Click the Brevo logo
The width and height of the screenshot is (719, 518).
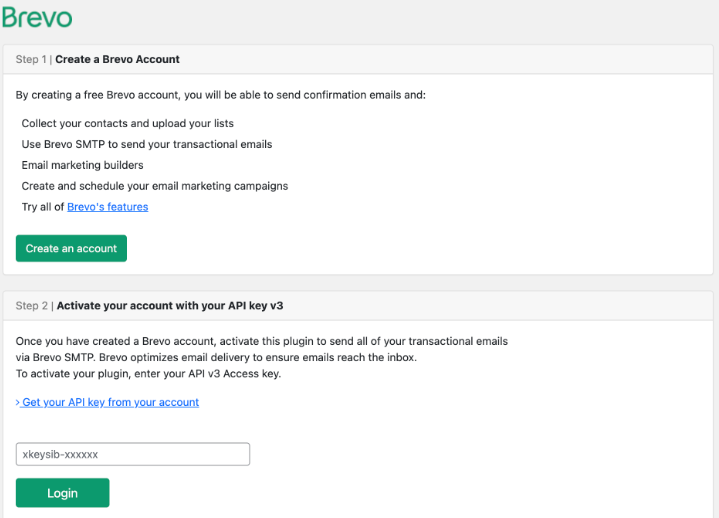[37, 17]
